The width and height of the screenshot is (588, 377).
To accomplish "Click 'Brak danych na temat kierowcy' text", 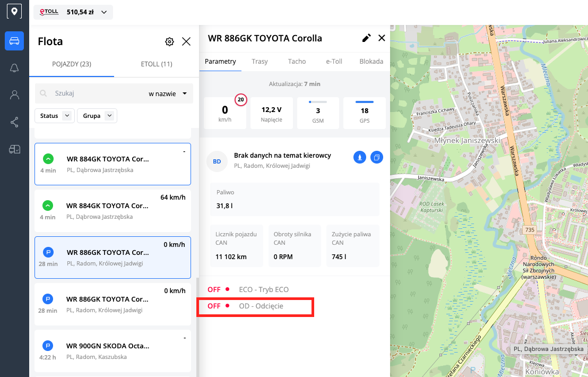I will pyautogui.click(x=282, y=155).
